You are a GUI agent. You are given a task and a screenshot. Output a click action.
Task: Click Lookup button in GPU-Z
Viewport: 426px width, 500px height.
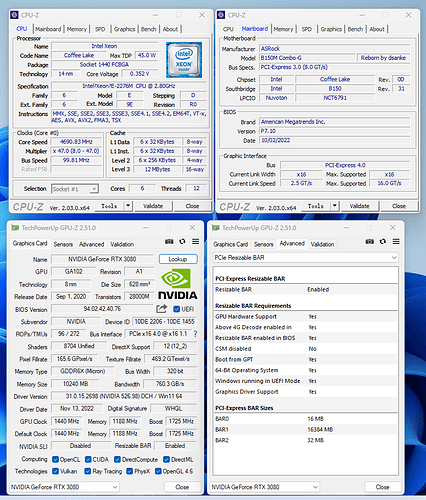[178, 259]
